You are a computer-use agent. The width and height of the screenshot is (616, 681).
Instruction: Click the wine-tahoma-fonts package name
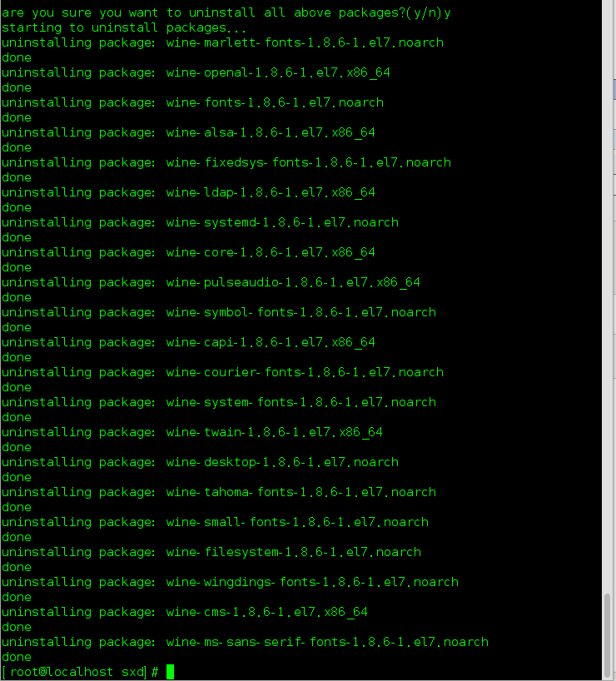[301, 492]
